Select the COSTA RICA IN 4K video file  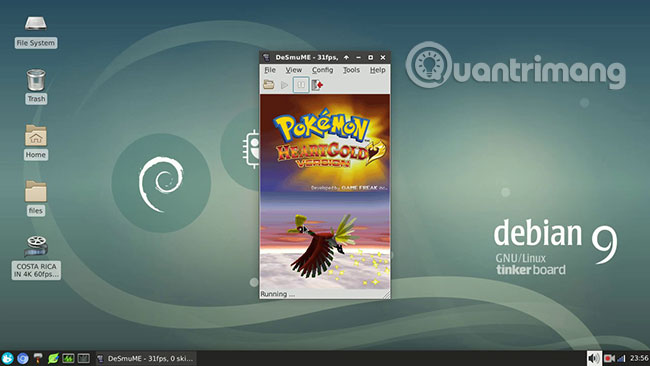coord(36,247)
